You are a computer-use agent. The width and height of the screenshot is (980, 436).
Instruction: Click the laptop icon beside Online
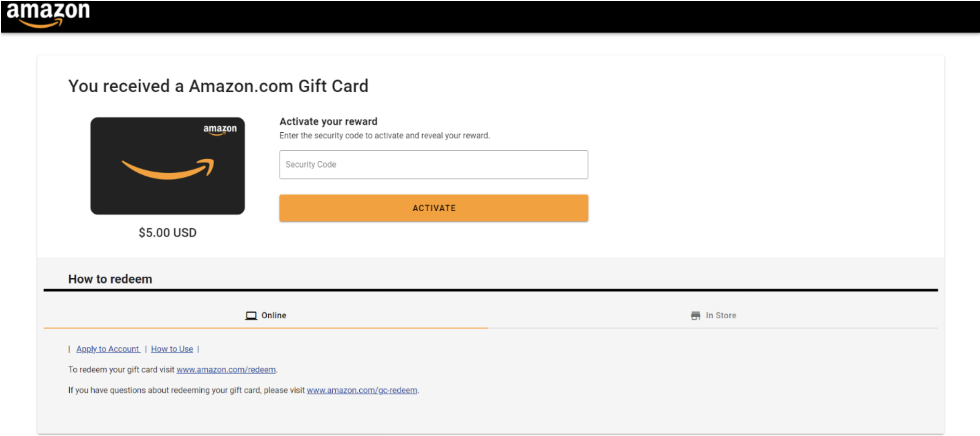coord(251,316)
